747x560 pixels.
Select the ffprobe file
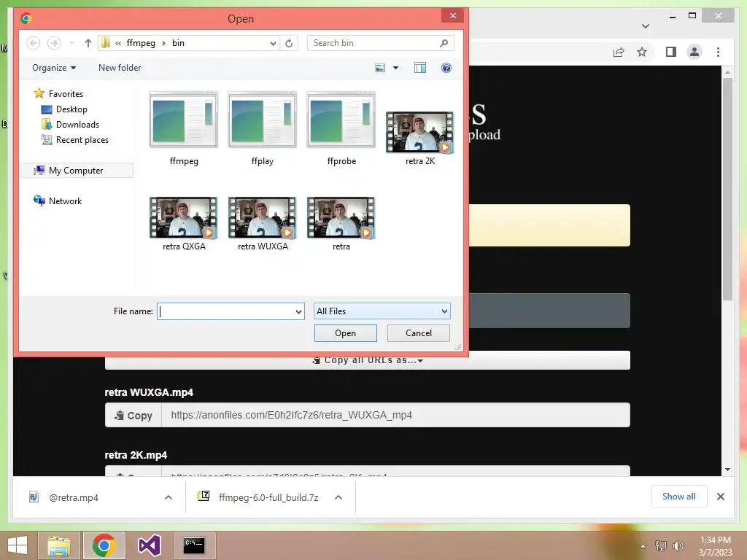click(341, 128)
